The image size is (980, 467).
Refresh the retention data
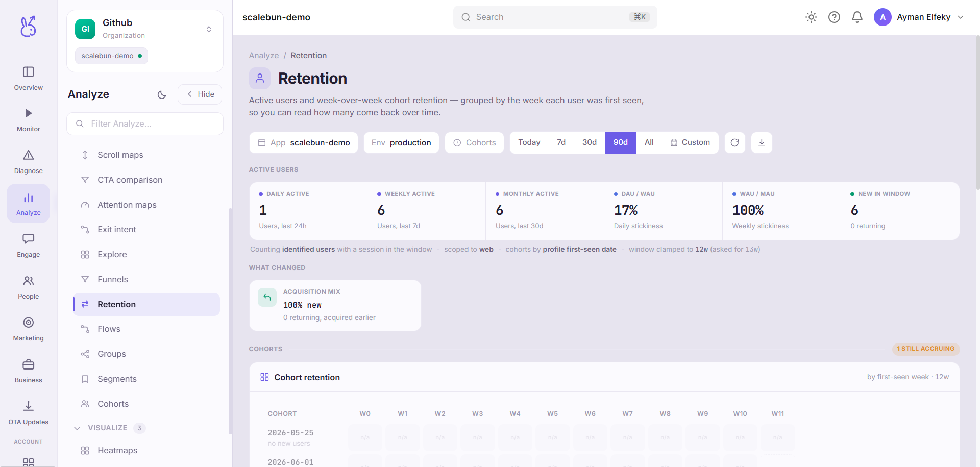pyautogui.click(x=734, y=143)
